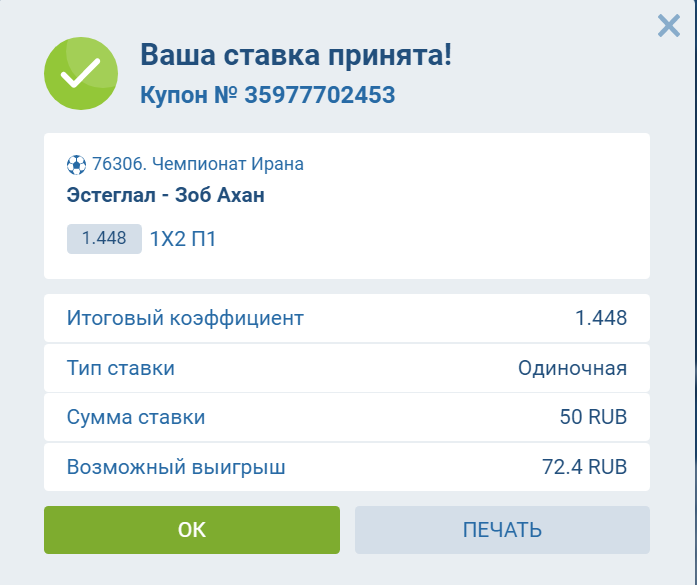697x585 pixels.
Task: Select the Эстеглал - Зоб Ахан match title
Action: tap(165, 195)
